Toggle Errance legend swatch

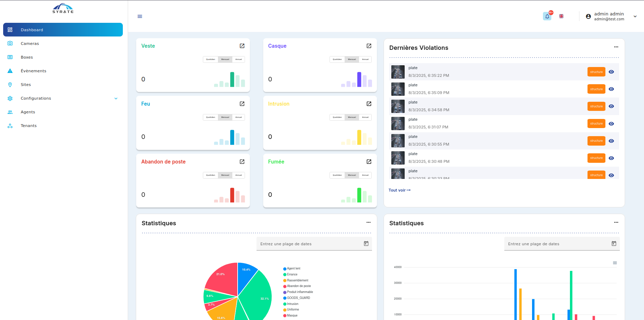click(x=285, y=275)
